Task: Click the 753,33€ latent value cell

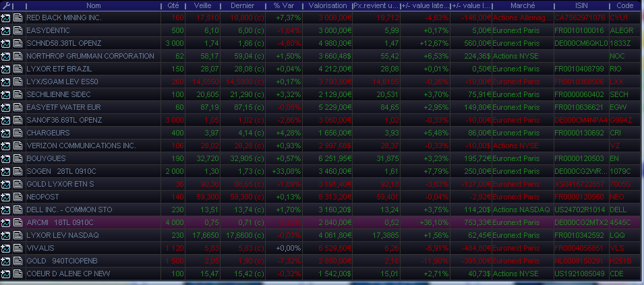Action: point(471,222)
